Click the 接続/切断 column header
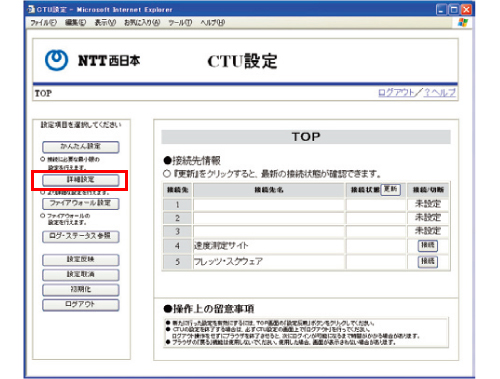Image resolution: width=500 pixels, height=379 pixels. pos(428,190)
